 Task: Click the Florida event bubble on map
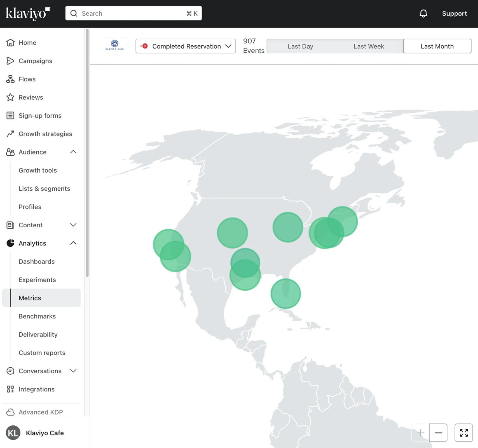286,294
